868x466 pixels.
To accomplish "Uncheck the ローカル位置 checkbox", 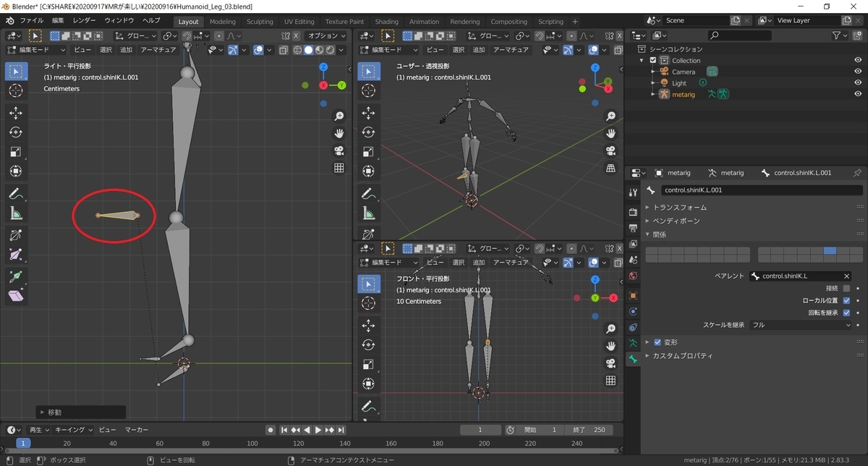I will coord(846,300).
